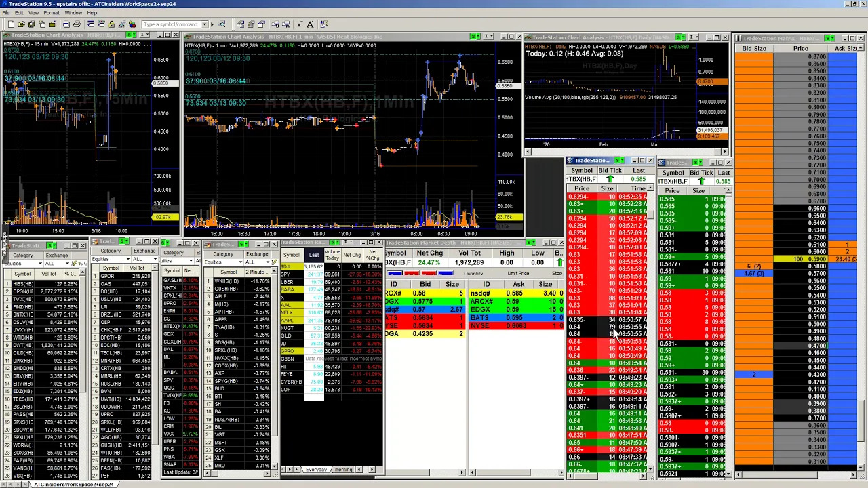Screen dimensions: 868x488
Task: Select the EDGX 0.5775 bid row in Market Depth
Action: 425,302
